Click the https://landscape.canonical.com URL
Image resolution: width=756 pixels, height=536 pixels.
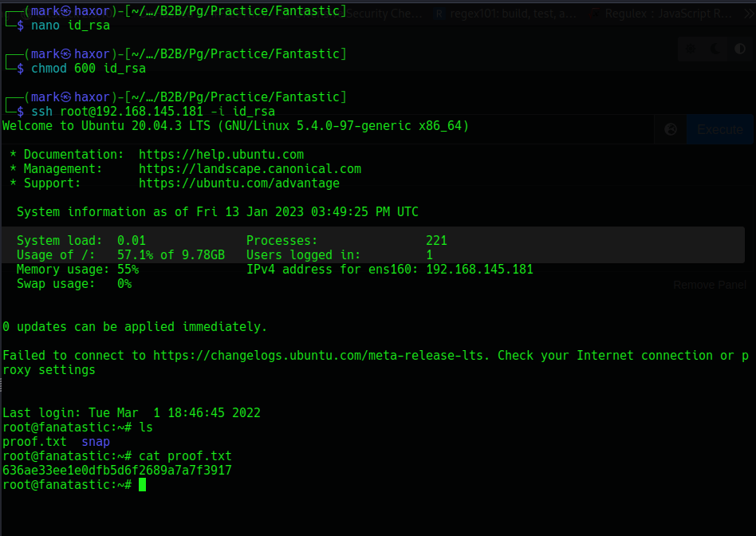(x=250, y=169)
